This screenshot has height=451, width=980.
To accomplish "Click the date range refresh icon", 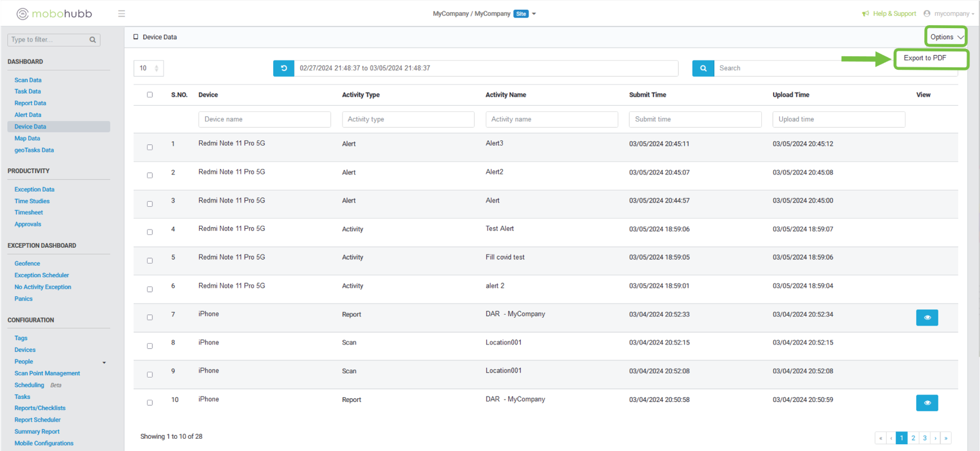I will [284, 68].
